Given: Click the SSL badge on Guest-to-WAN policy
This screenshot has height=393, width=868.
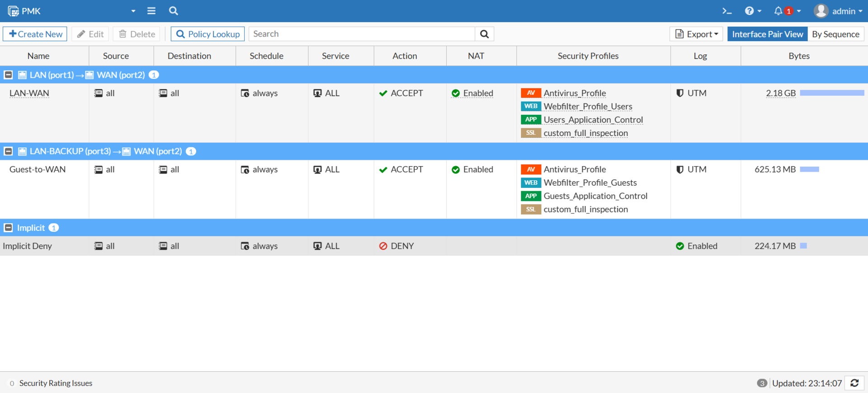Looking at the screenshot, I should tap(531, 209).
